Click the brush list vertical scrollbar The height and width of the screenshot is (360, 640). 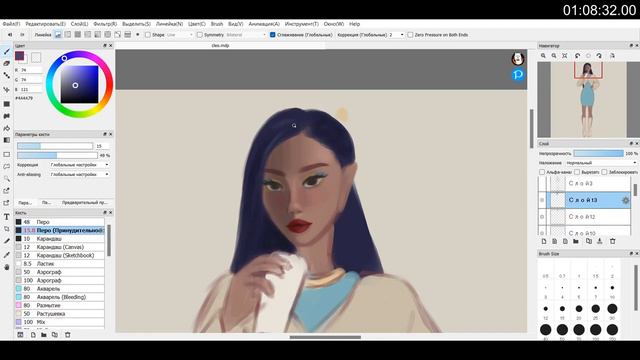(109, 241)
